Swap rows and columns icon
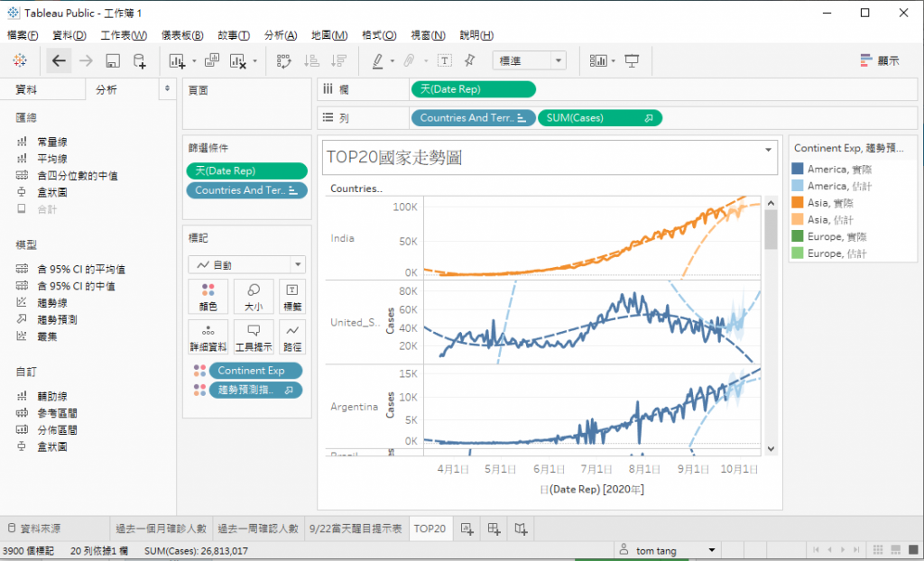The width and height of the screenshot is (924, 561). pos(284,60)
